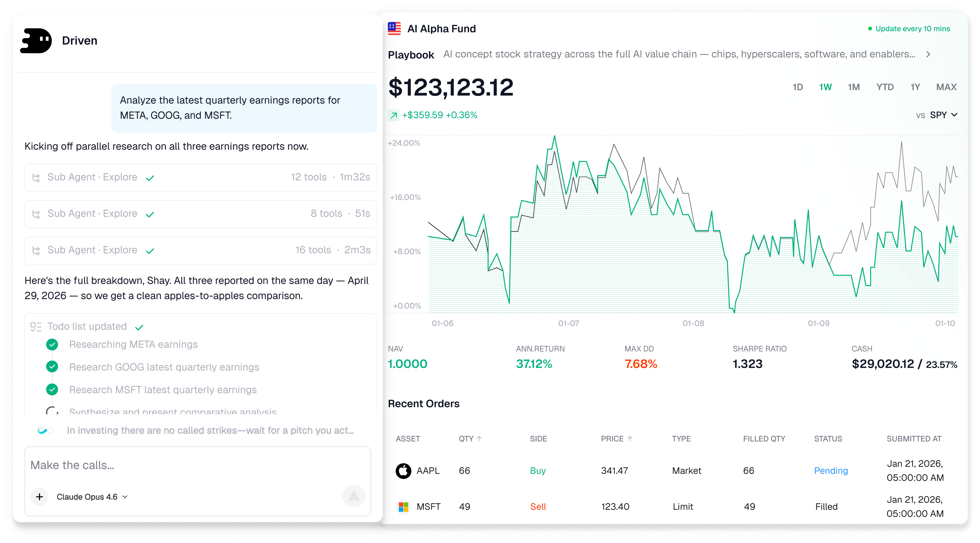Click the +$359.59 +0.36% gain text
980x543 pixels.
pos(439,115)
